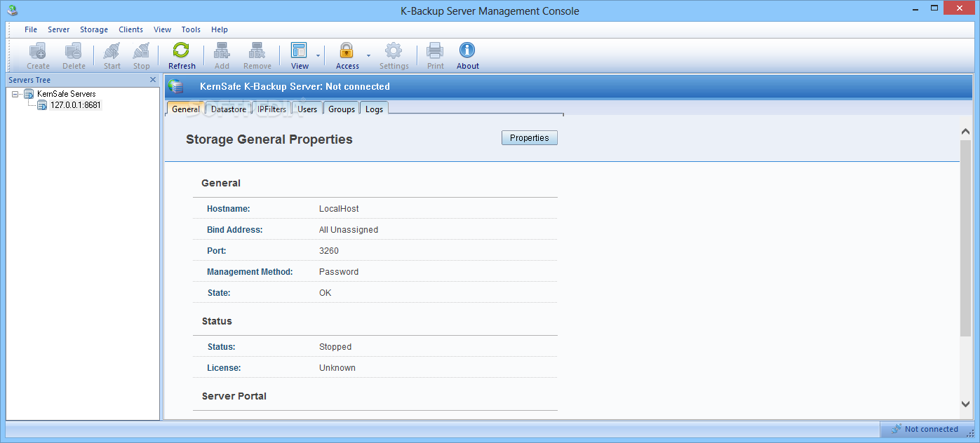Click the Servers Tree panel title
980x443 pixels.
click(29, 80)
